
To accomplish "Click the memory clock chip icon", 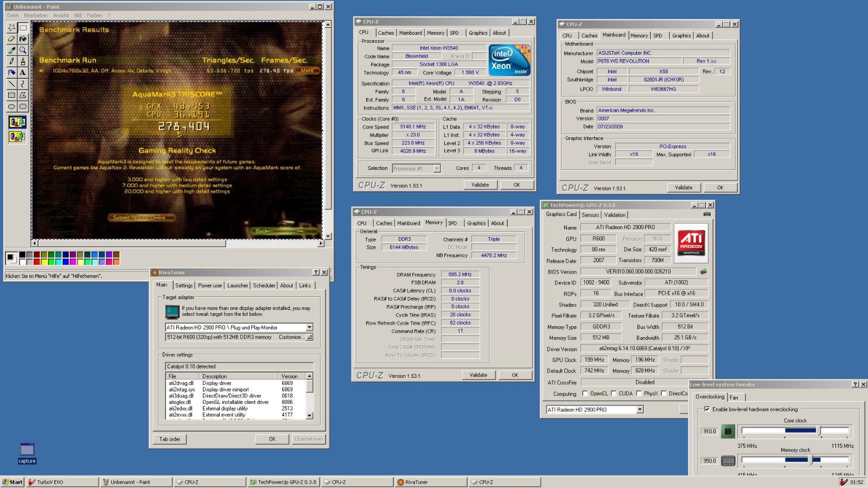I will point(728,461).
